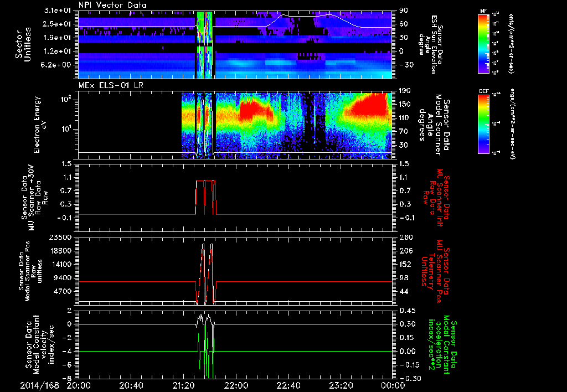Click the 9400 scanner position tick

[62, 278]
